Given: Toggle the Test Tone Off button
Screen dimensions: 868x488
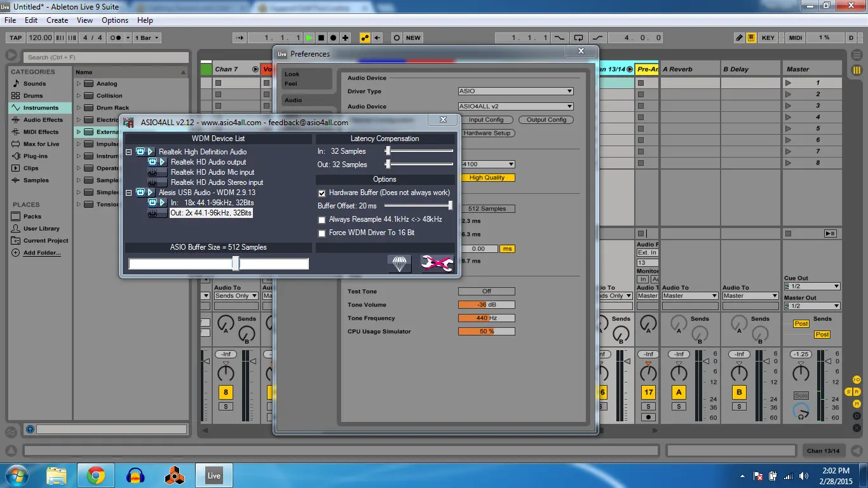Looking at the screenshot, I should point(486,291).
